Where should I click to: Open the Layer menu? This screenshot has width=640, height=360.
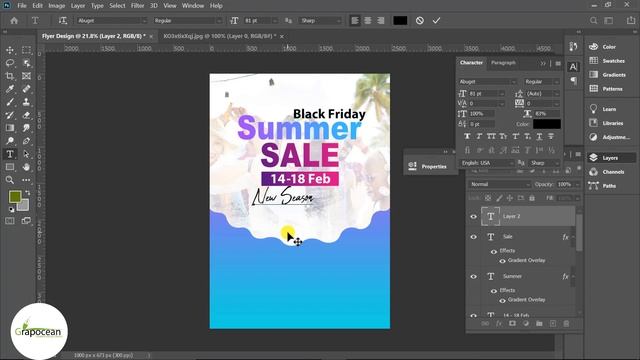[x=78, y=6]
